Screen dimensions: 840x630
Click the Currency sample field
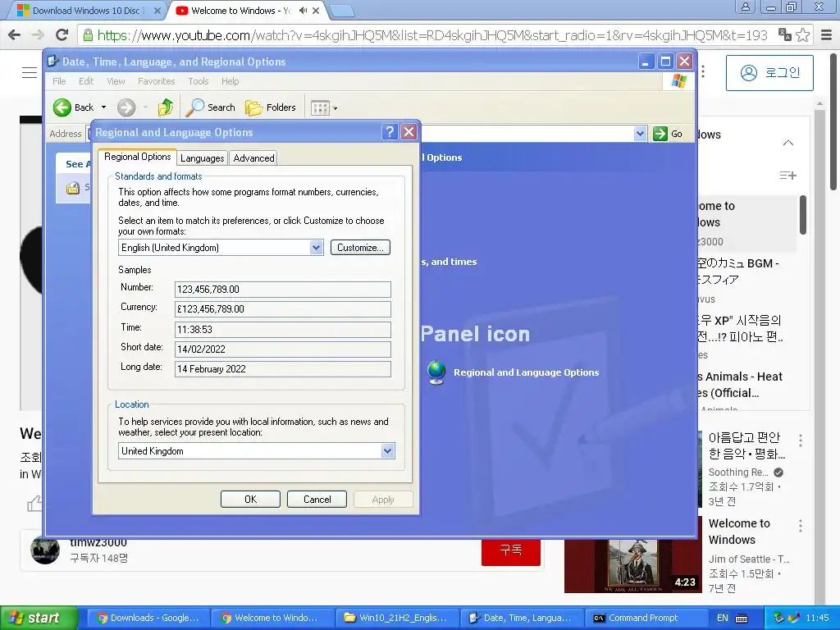click(283, 309)
